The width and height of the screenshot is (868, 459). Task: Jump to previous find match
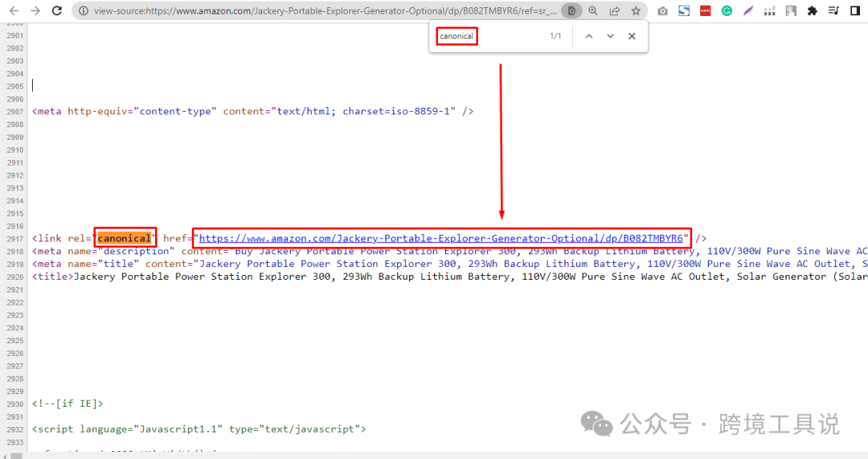[589, 36]
